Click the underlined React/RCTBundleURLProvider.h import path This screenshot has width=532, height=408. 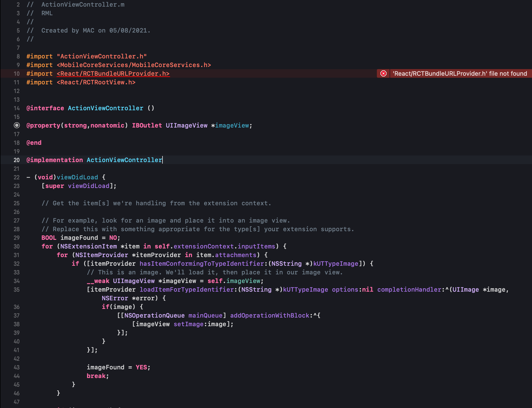pos(113,74)
